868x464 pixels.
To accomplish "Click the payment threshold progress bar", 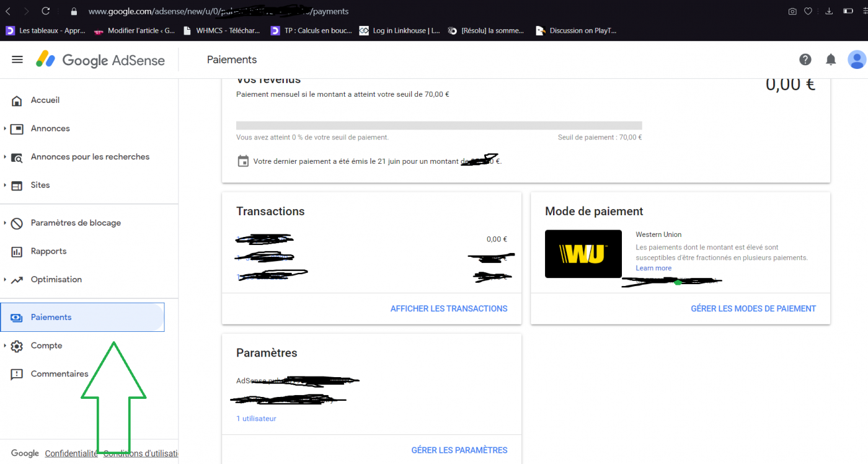I will [x=439, y=125].
